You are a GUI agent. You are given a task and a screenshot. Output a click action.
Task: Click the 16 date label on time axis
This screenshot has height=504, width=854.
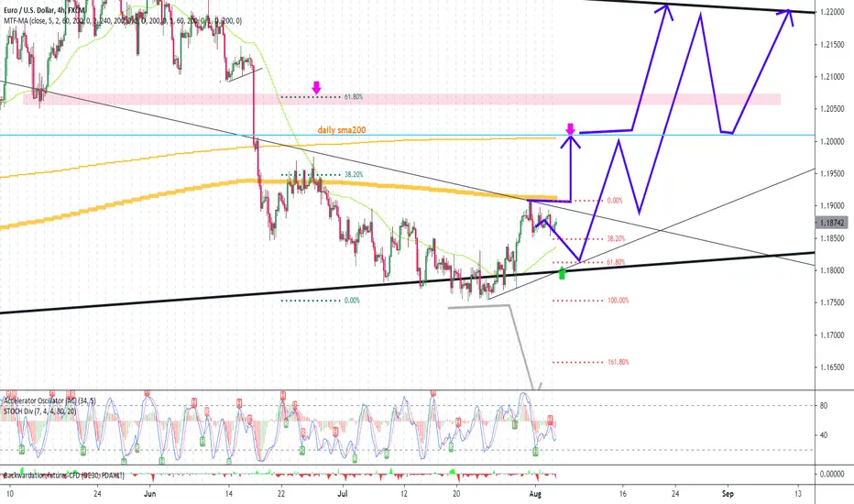[623, 494]
